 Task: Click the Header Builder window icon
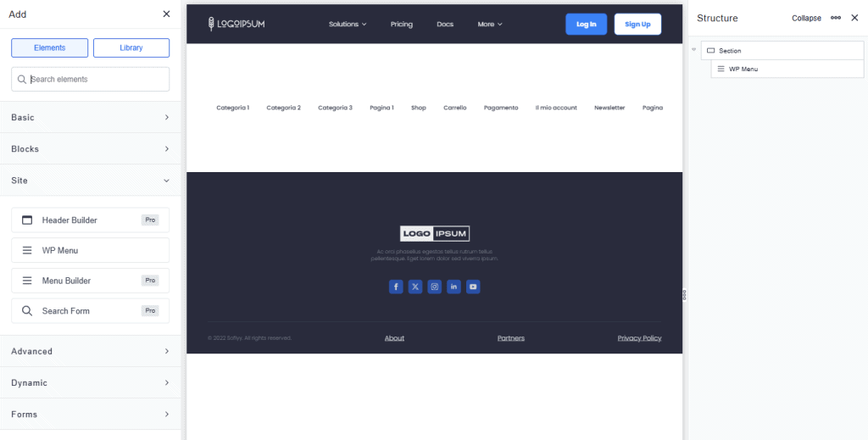click(27, 220)
